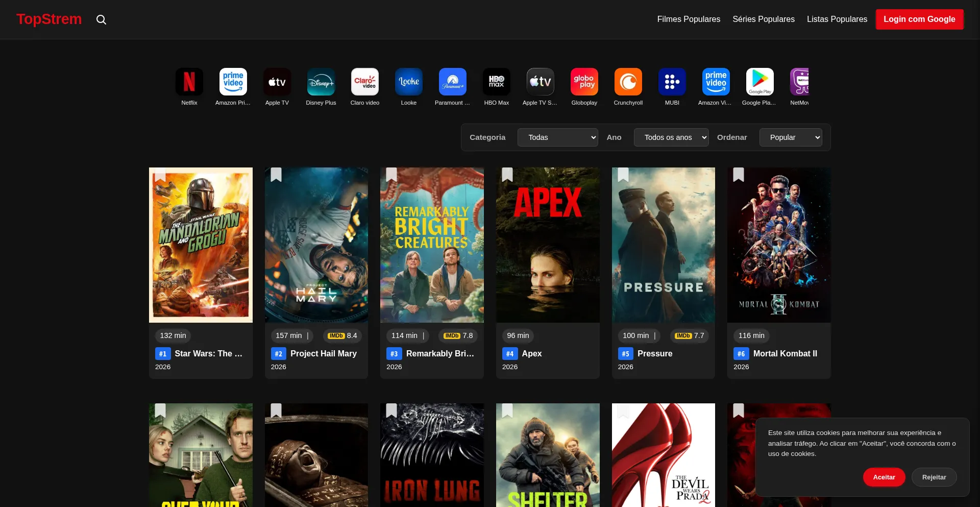Image resolution: width=980 pixels, height=507 pixels.
Task: Pick the Disney Plus icon
Action: (321, 82)
